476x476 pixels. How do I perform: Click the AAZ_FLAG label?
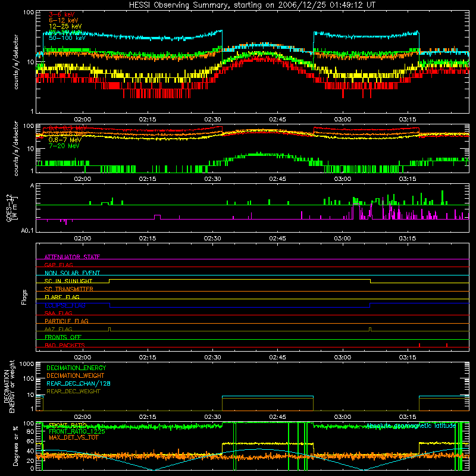(x=58, y=329)
